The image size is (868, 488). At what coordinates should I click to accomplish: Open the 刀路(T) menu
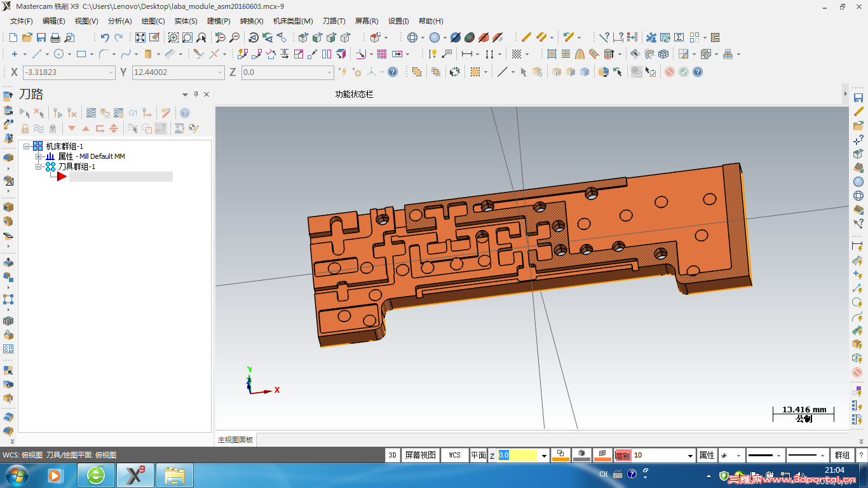click(334, 21)
